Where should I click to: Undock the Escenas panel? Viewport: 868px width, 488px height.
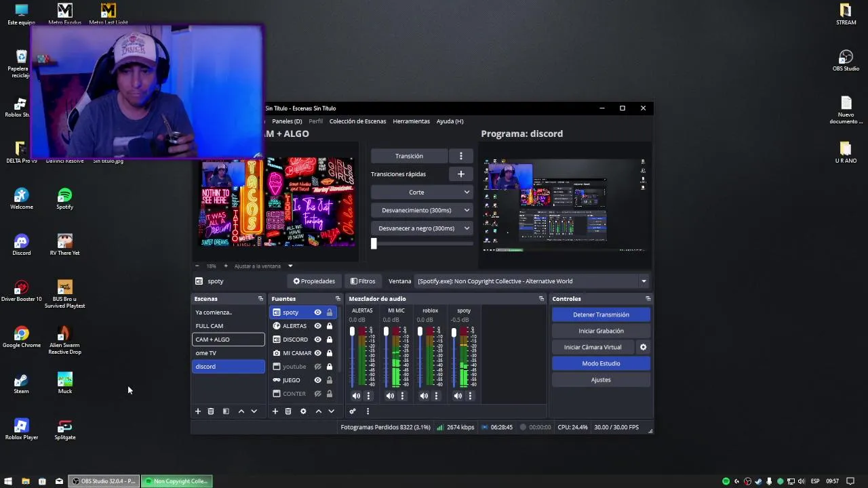click(260, 299)
